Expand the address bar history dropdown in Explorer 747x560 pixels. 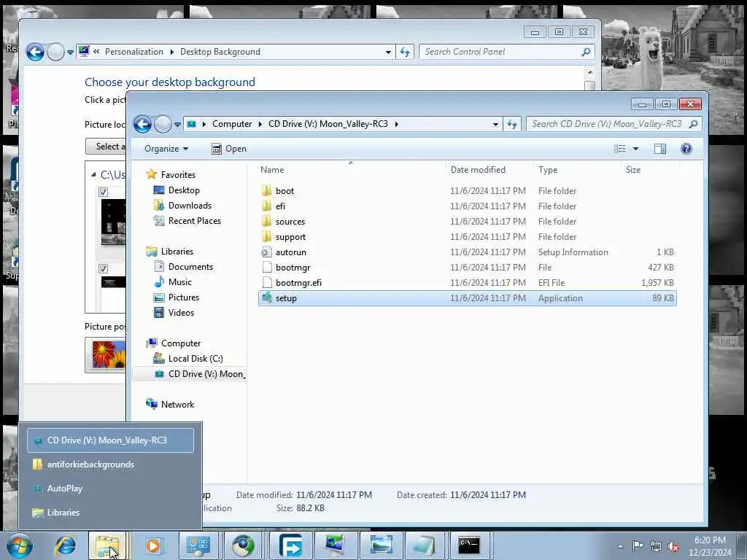click(495, 124)
